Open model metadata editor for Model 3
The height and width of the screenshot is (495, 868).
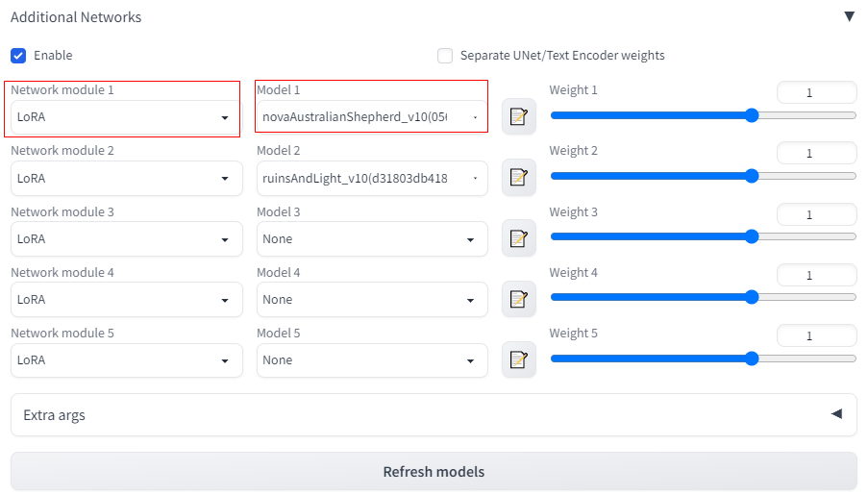click(x=519, y=238)
